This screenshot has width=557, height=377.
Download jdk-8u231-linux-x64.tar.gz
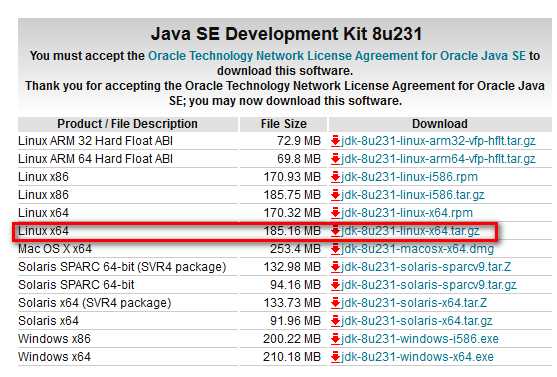click(x=410, y=231)
